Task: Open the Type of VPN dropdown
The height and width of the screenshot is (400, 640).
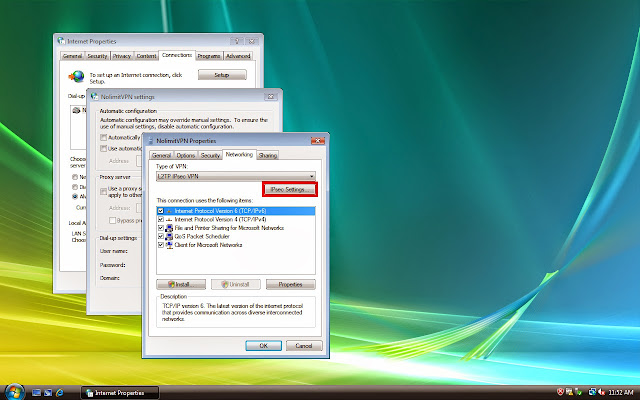Action: point(236,176)
